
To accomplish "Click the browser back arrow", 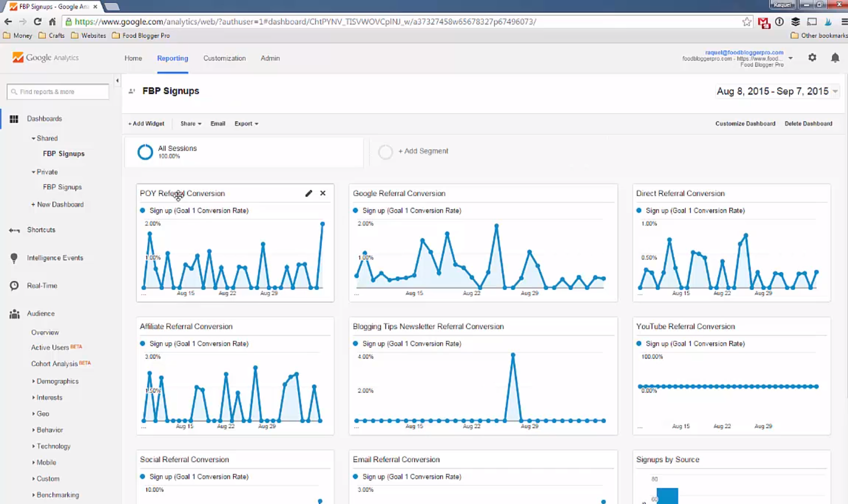I will 8,22.
